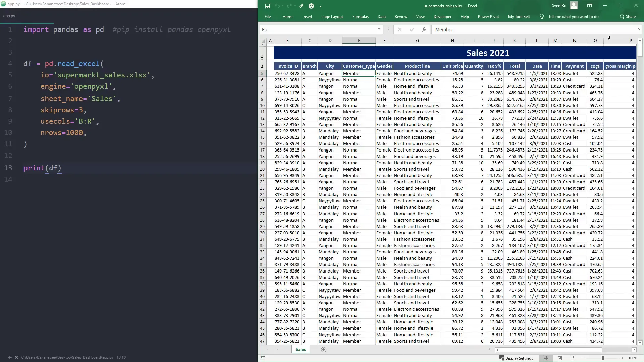Add a new sheet with the plus button

pos(323,350)
